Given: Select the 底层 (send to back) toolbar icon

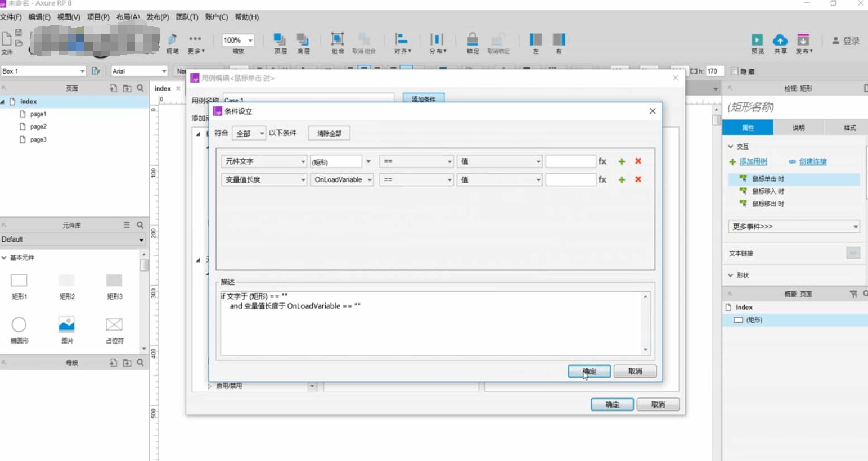Looking at the screenshot, I should tap(304, 39).
